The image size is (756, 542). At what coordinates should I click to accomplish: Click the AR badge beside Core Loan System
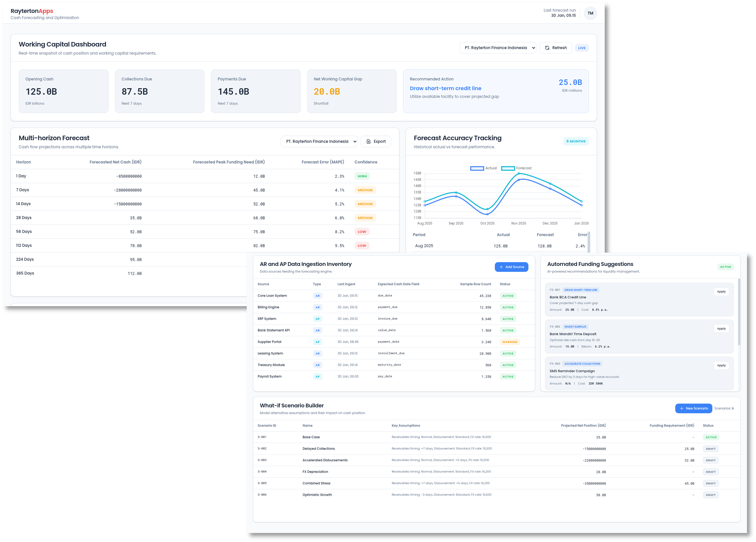(318, 296)
